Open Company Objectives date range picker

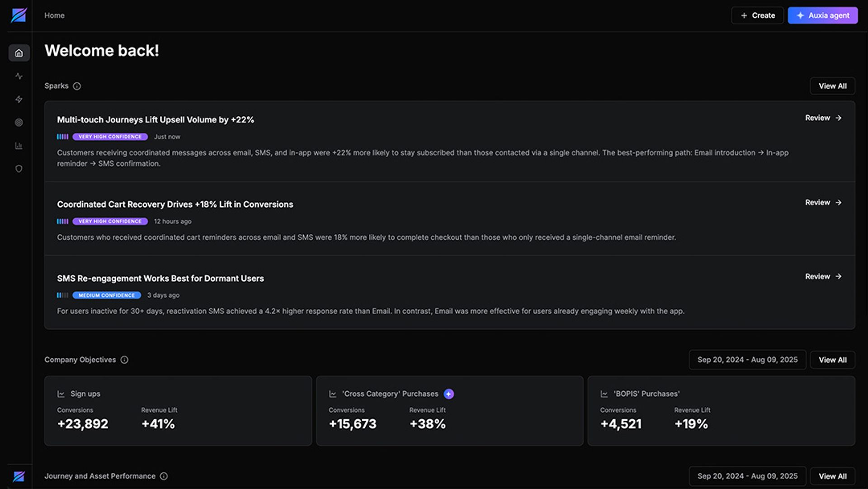pyautogui.click(x=747, y=360)
